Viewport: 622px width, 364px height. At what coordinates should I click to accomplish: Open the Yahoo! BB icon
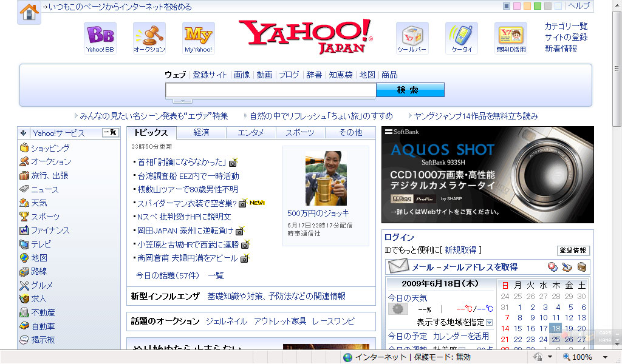(x=100, y=38)
